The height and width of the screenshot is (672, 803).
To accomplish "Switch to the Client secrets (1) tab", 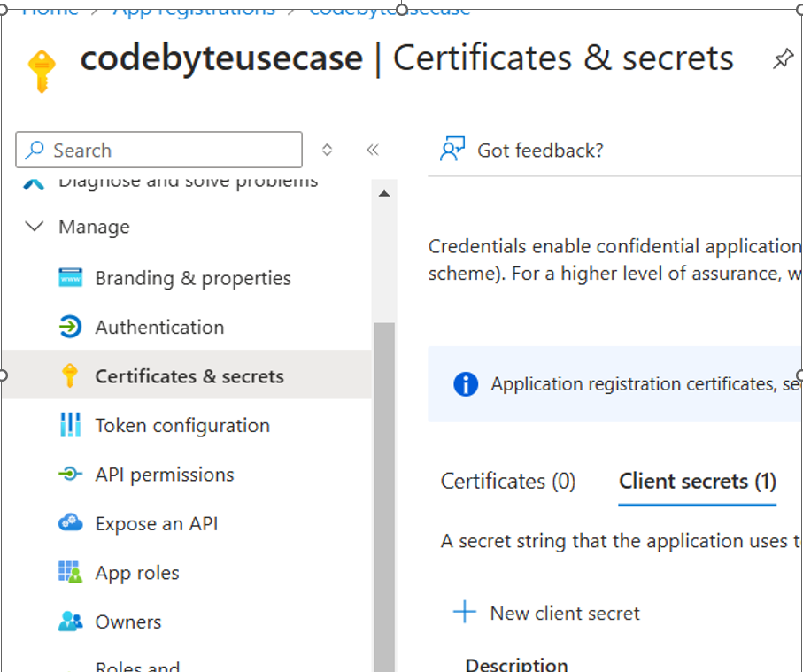I will coord(697,481).
